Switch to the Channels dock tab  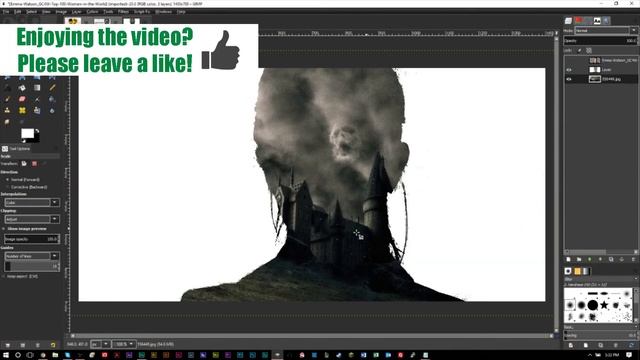tap(578, 21)
